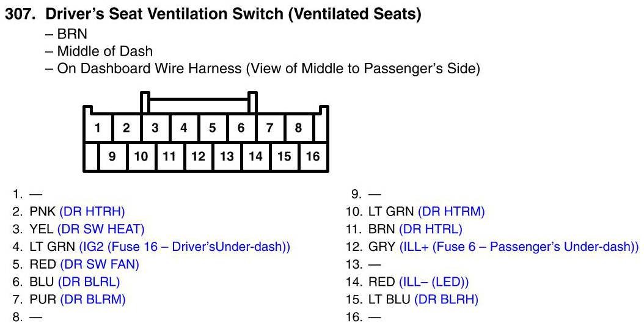Click connector pin 12 cell
This screenshot has height=326, width=644.
click(198, 156)
